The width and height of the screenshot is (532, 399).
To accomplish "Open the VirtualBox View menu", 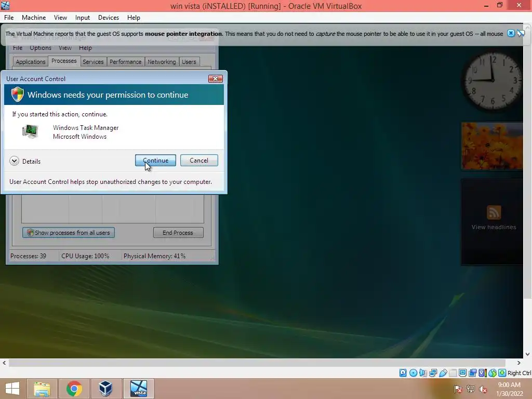I will pyautogui.click(x=60, y=18).
